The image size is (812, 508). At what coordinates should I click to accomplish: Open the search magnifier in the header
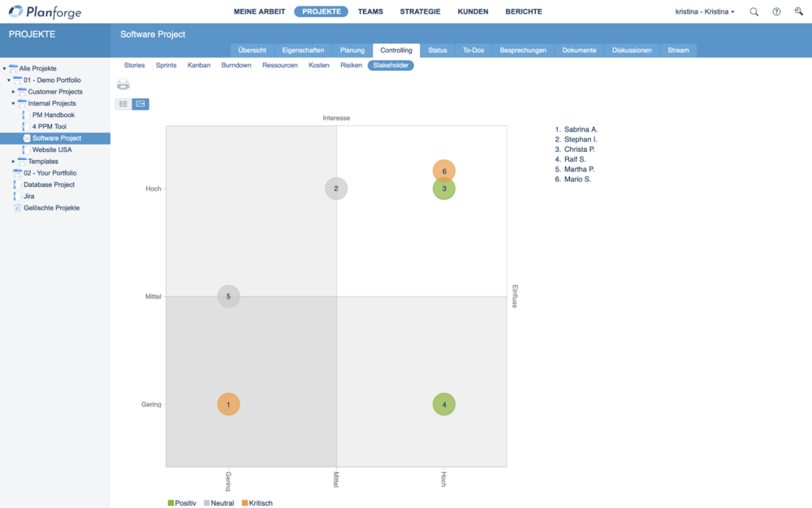[x=754, y=12]
